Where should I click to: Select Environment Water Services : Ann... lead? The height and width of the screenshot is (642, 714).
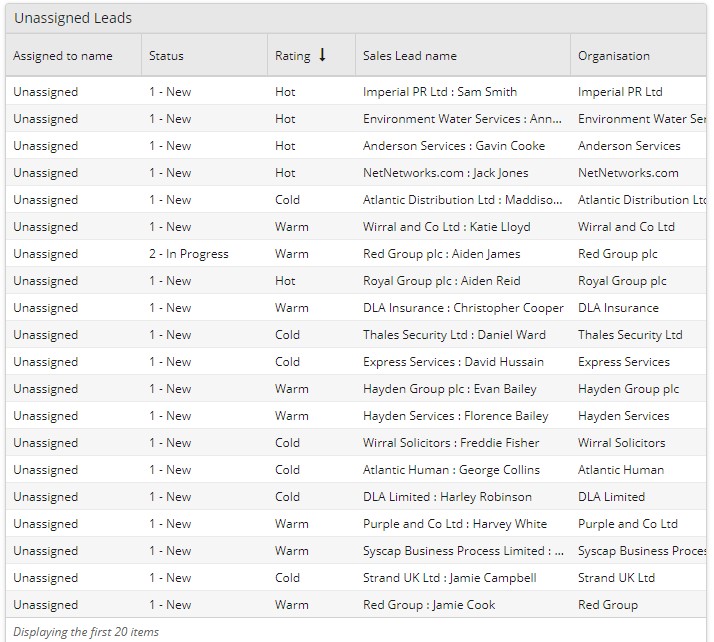point(462,119)
